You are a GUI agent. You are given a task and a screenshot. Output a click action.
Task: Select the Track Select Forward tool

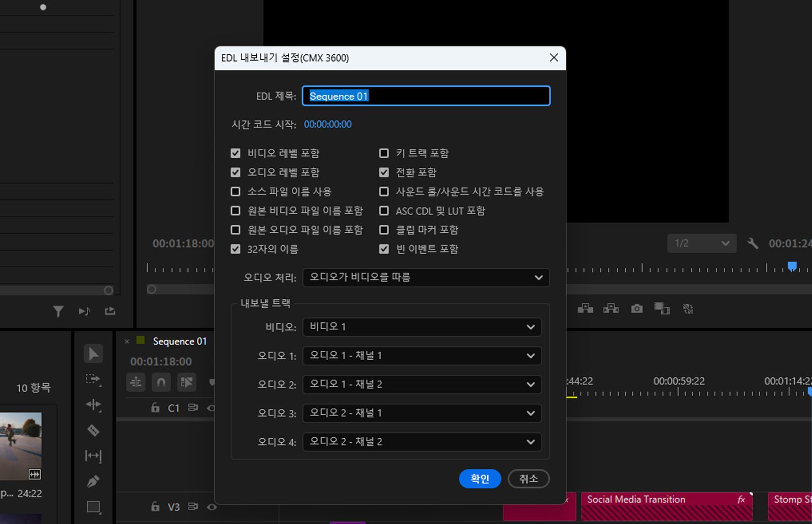[93, 379]
